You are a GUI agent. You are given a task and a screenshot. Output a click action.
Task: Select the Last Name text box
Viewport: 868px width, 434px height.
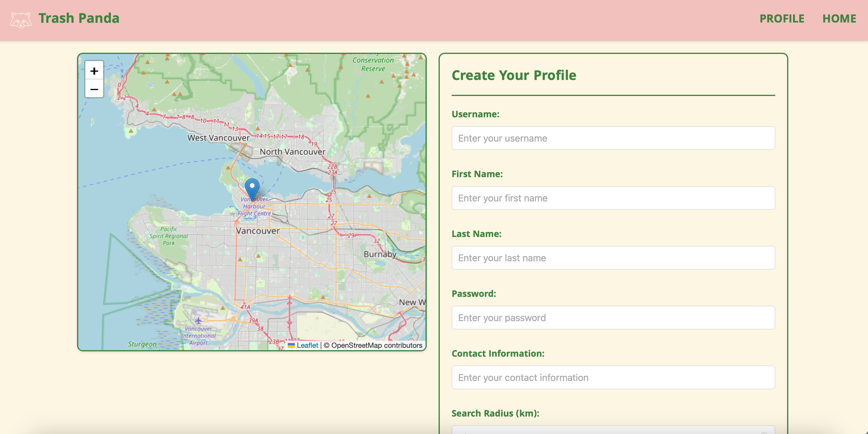coord(613,258)
